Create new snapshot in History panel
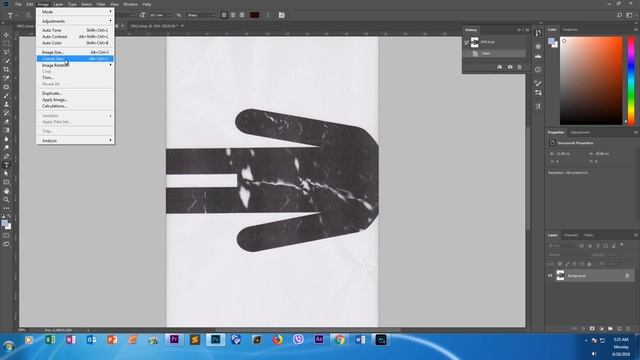Viewport: 640px width, 360px height. point(510,67)
